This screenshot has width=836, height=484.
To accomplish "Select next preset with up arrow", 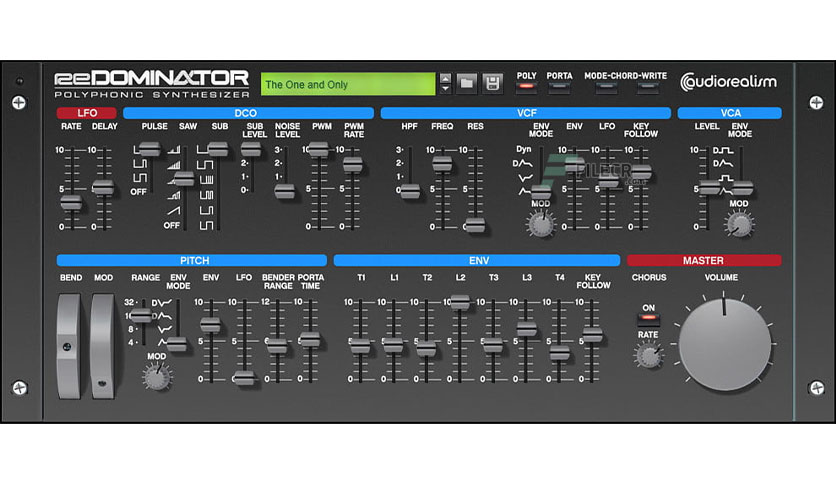I will 445,79.
